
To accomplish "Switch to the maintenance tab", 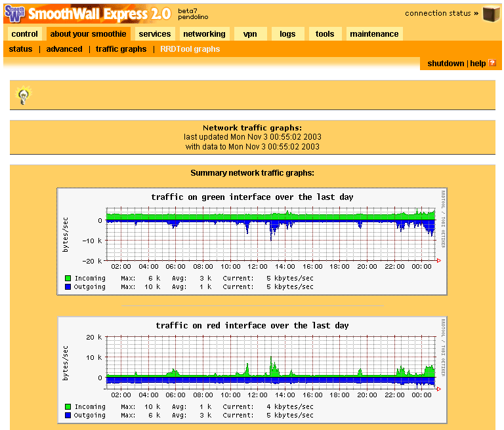I will (374, 33).
